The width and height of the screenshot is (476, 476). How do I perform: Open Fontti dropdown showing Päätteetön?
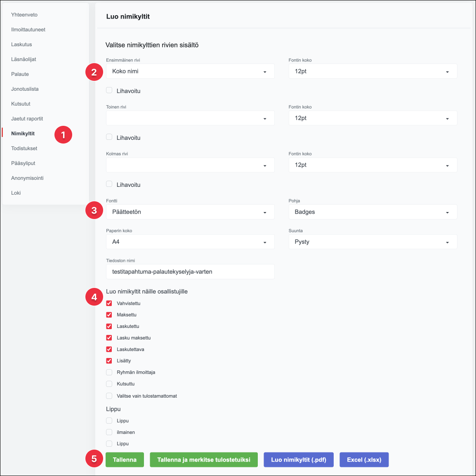tap(190, 212)
